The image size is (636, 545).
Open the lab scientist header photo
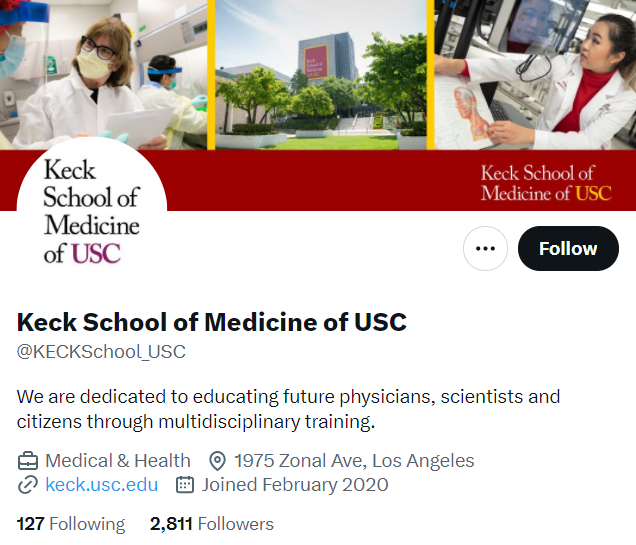coord(103,70)
